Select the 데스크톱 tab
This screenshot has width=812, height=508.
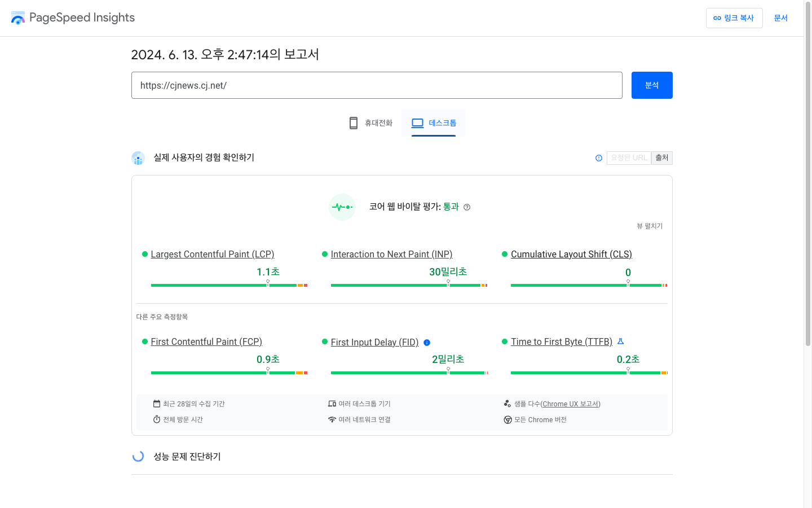(x=434, y=123)
